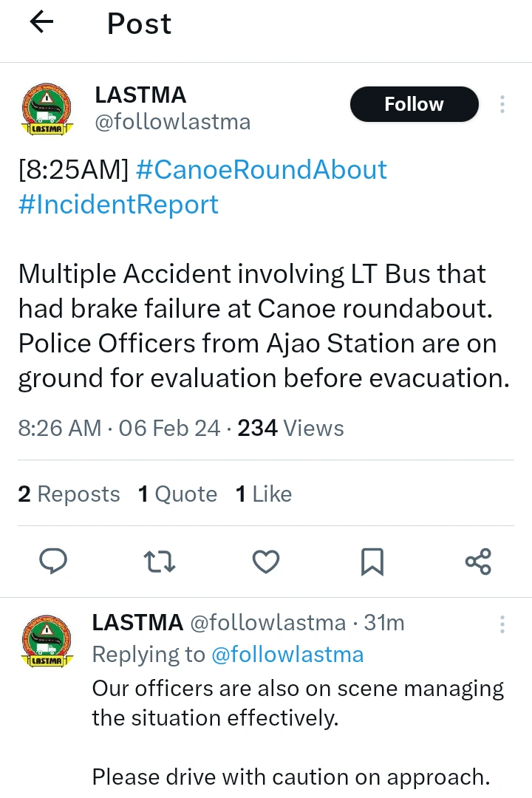This screenshot has width=532, height=798.
Task: Tap the repost arrows icon
Action: (x=160, y=562)
